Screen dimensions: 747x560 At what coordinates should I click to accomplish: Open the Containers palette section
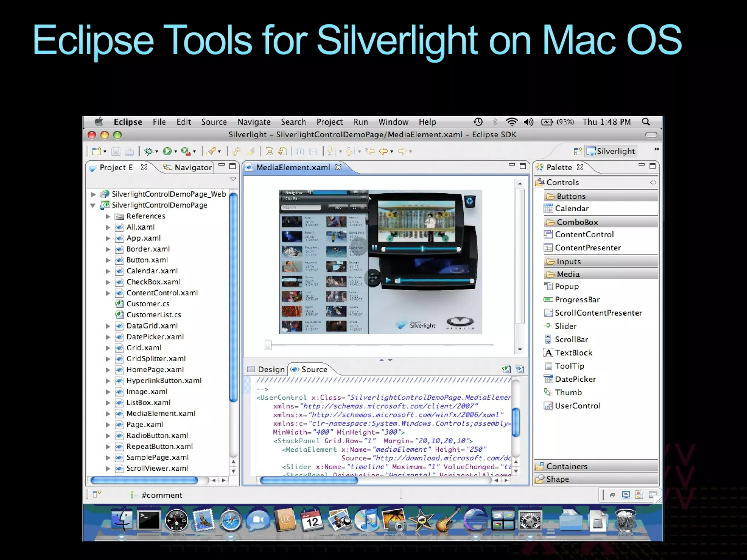point(566,466)
